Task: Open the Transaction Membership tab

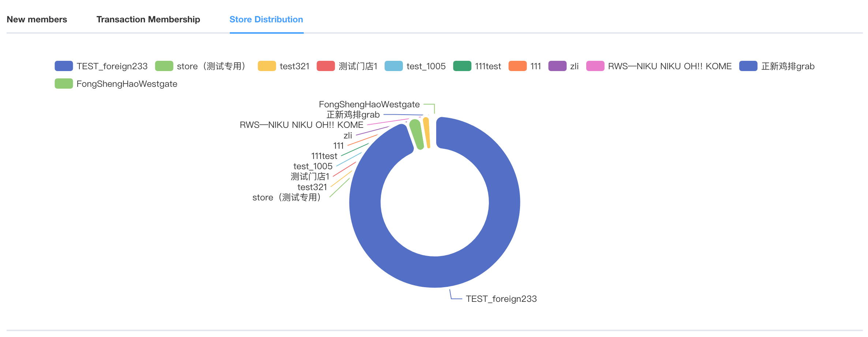Action: [148, 19]
